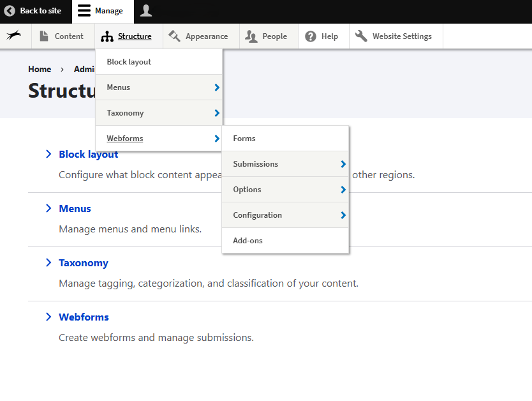Click the Back to site arrow icon
Screen dimensions: 532x401
(10, 11)
